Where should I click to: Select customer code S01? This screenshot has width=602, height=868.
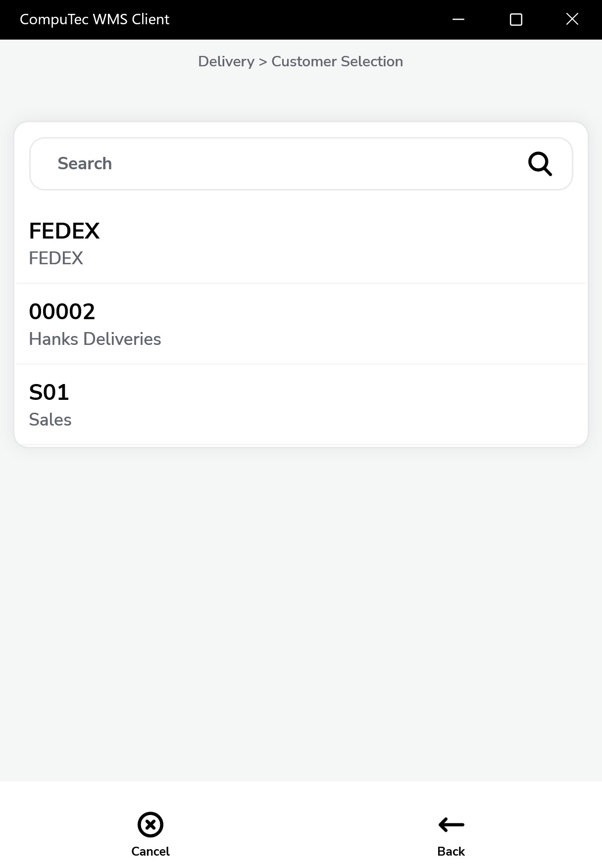click(49, 392)
